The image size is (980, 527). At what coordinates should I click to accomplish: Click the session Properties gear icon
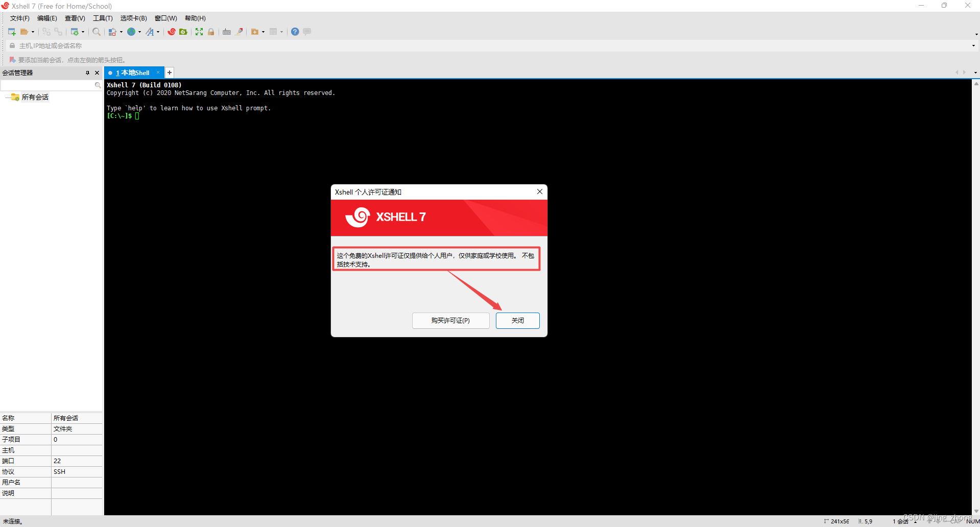point(75,32)
